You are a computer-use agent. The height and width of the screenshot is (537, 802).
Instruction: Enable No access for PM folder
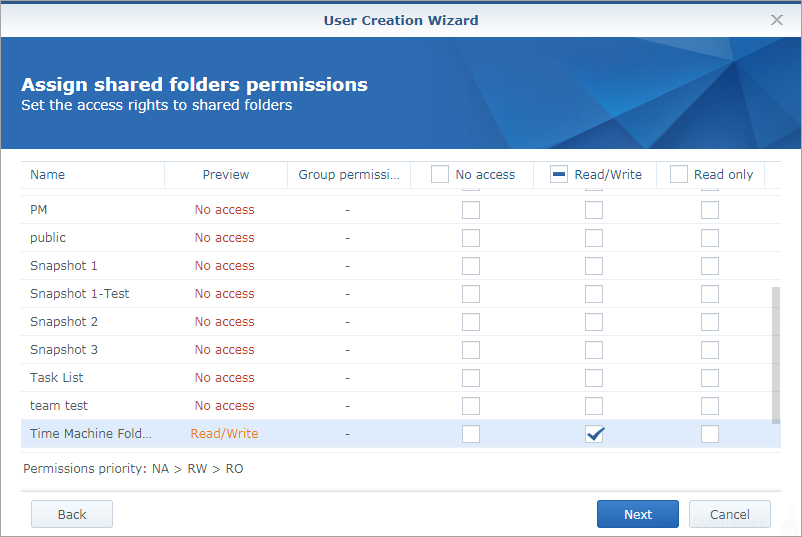pos(471,210)
